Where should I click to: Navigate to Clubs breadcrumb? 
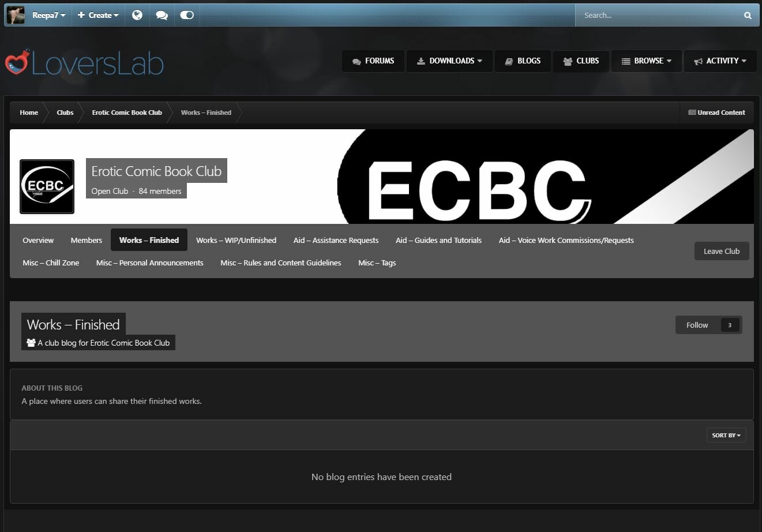click(65, 113)
